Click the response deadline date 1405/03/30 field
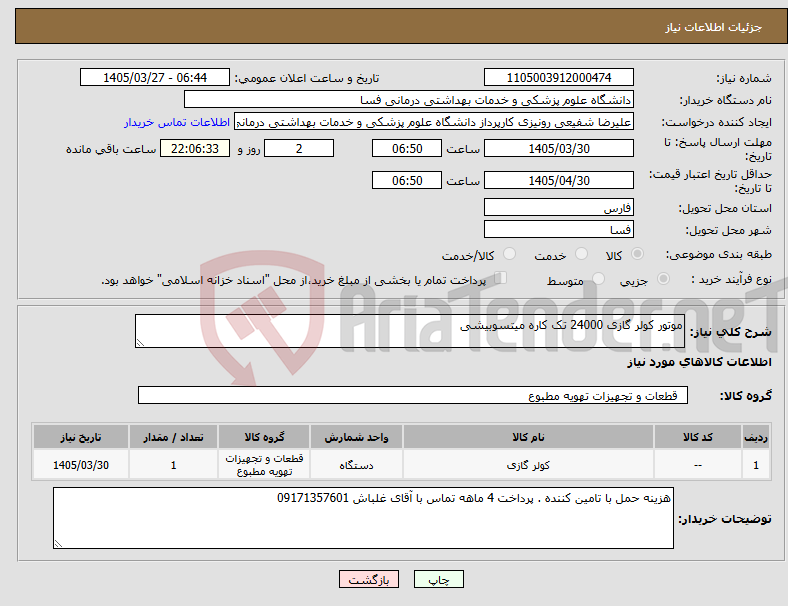This screenshot has height=606, width=788. (558, 148)
